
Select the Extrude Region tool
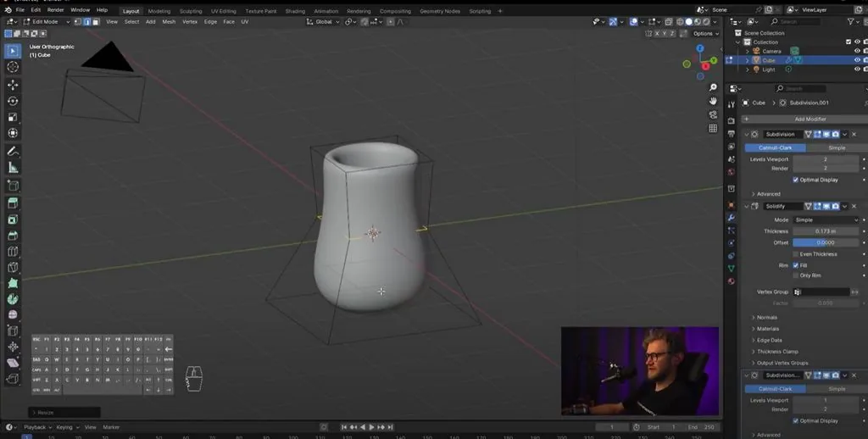[x=13, y=203]
